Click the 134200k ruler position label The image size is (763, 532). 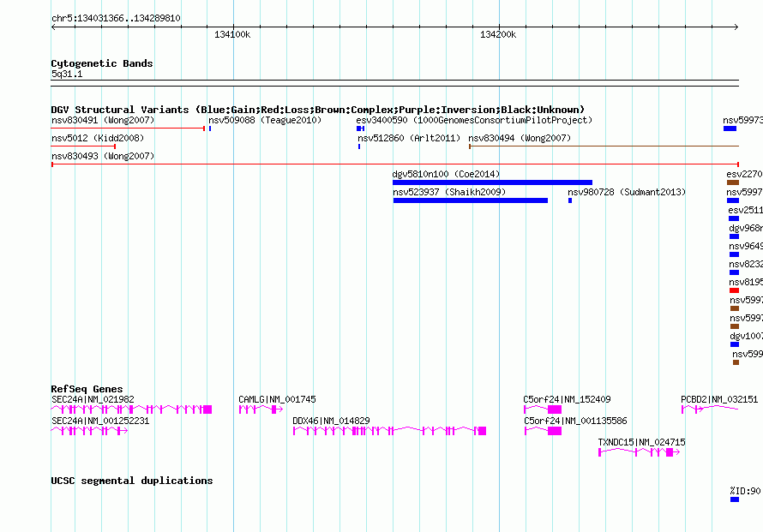[498, 34]
